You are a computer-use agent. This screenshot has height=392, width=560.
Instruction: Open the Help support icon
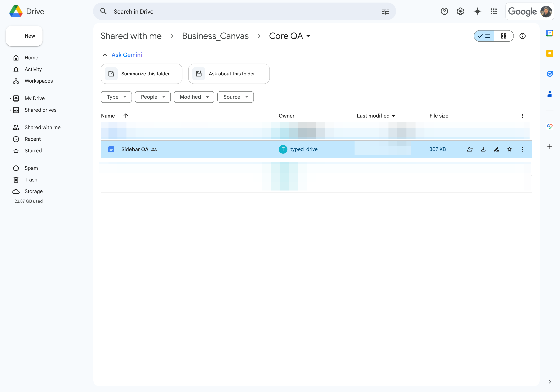(444, 11)
